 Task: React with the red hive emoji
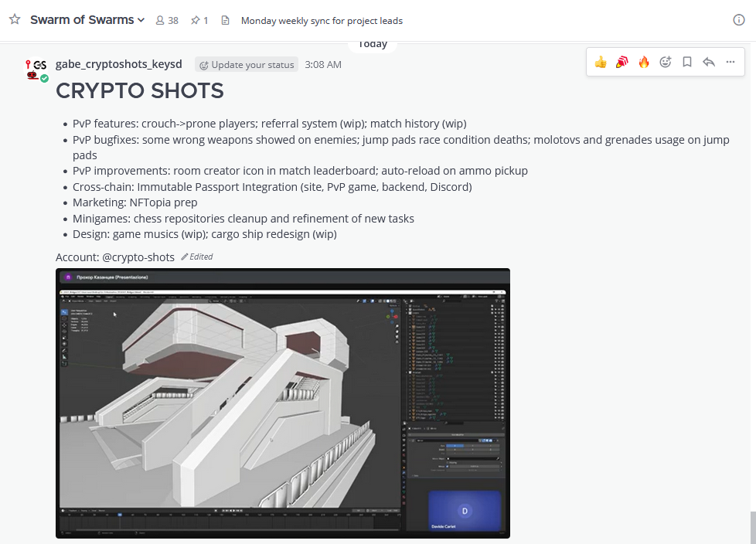(x=622, y=62)
